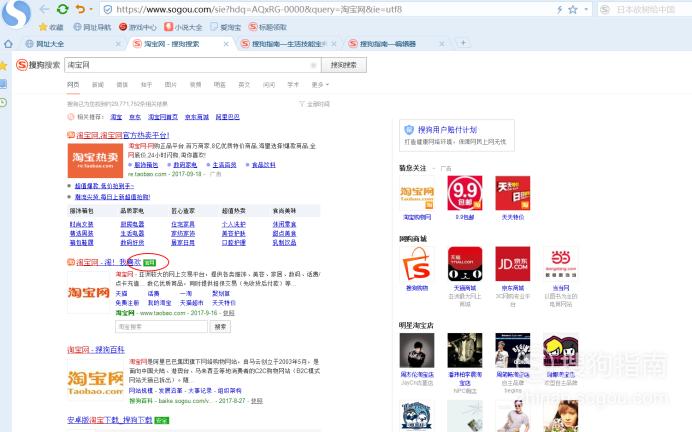692x432 pixels.
Task: Expand the 更多 search categories dropdown
Action: click(x=320, y=84)
